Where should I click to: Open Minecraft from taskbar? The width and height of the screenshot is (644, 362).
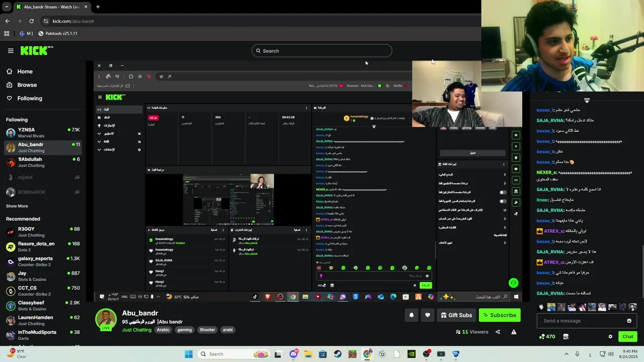[352, 354]
